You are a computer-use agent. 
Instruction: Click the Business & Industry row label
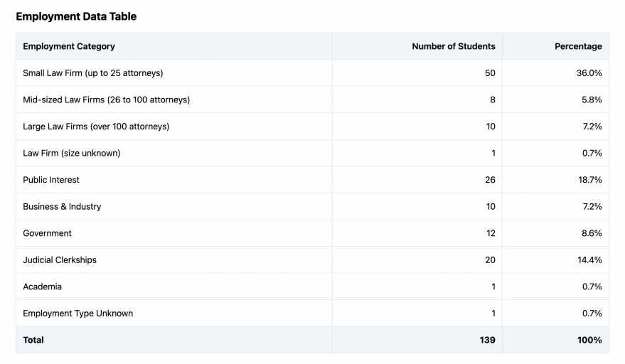tap(62, 206)
